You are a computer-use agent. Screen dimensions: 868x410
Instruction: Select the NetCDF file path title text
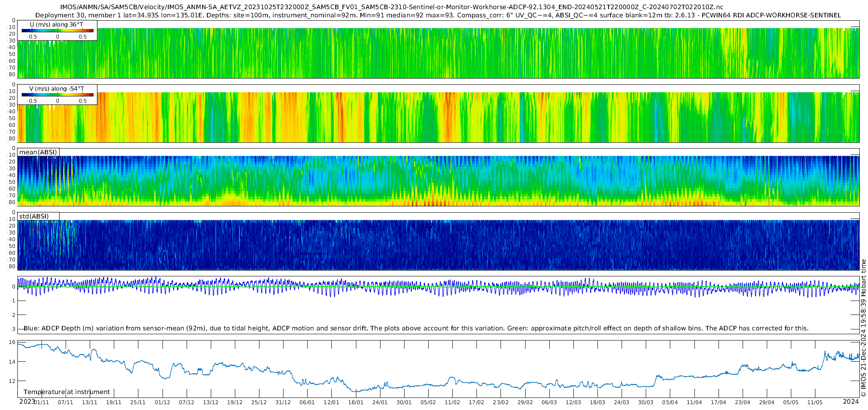click(x=391, y=7)
